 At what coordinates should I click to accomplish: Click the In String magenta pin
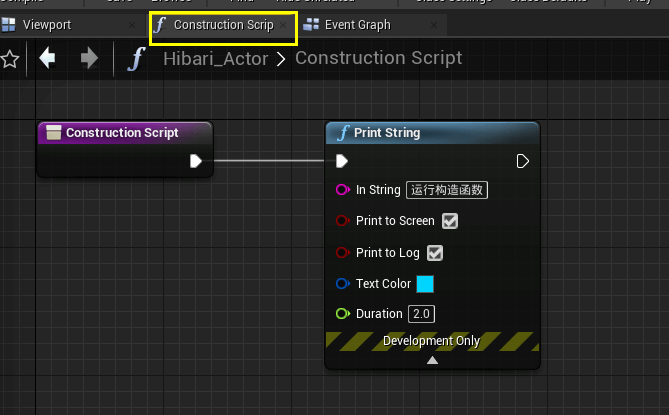(x=343, y=189)
